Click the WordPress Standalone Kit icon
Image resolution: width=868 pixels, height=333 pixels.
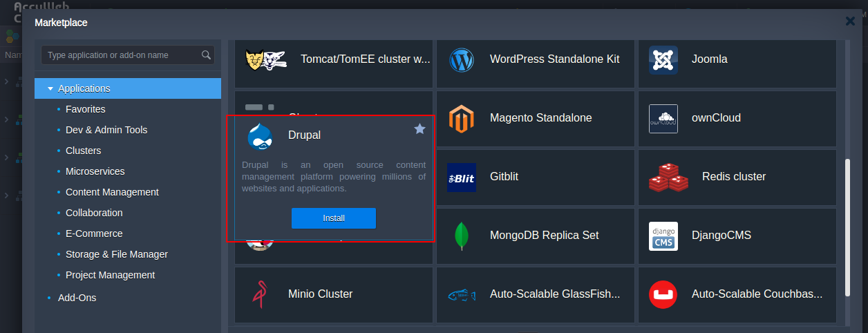click(x=460, y=59)
